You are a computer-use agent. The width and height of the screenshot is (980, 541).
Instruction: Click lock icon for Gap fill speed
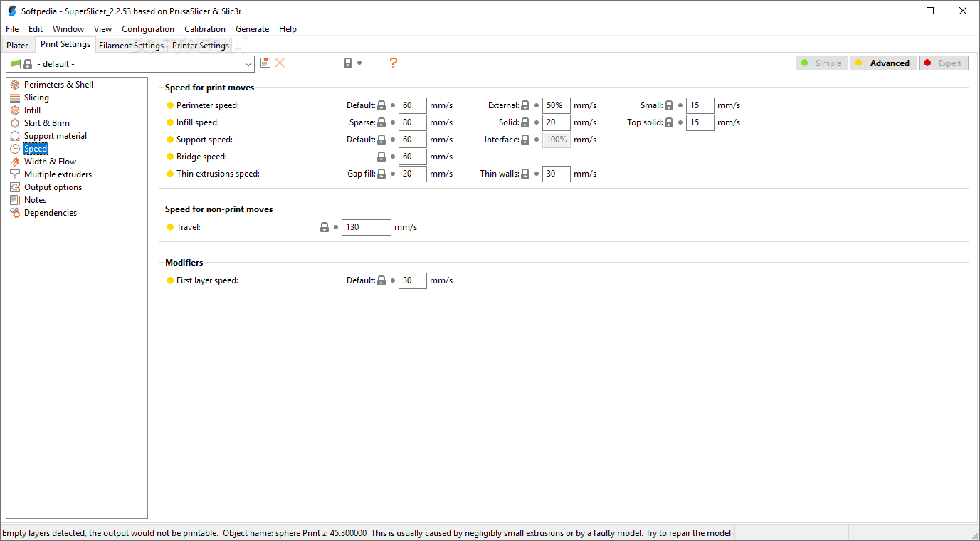click(381, 174)
